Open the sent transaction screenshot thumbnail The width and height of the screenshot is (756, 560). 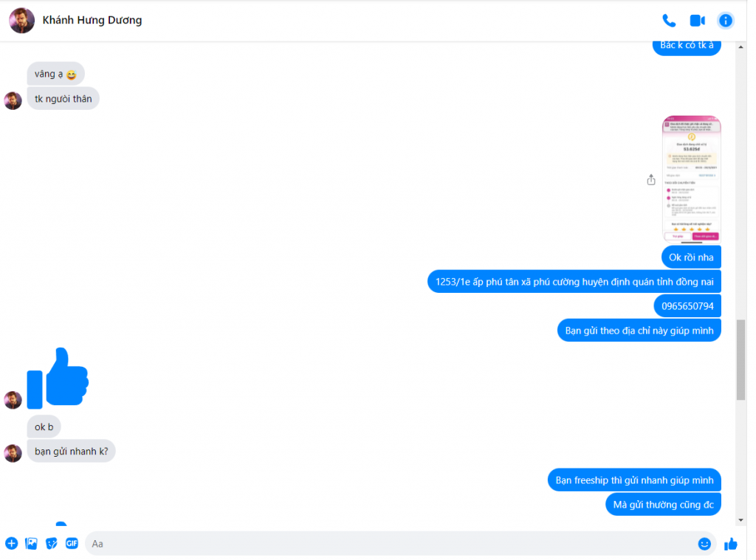point(691,179)
